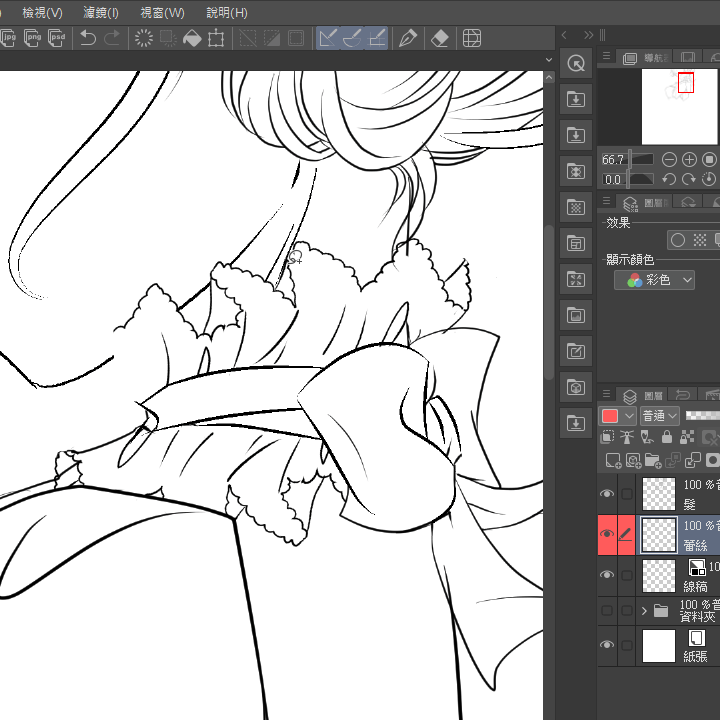
Task: Click the clear outside selection icon
Action: [168, 38]
